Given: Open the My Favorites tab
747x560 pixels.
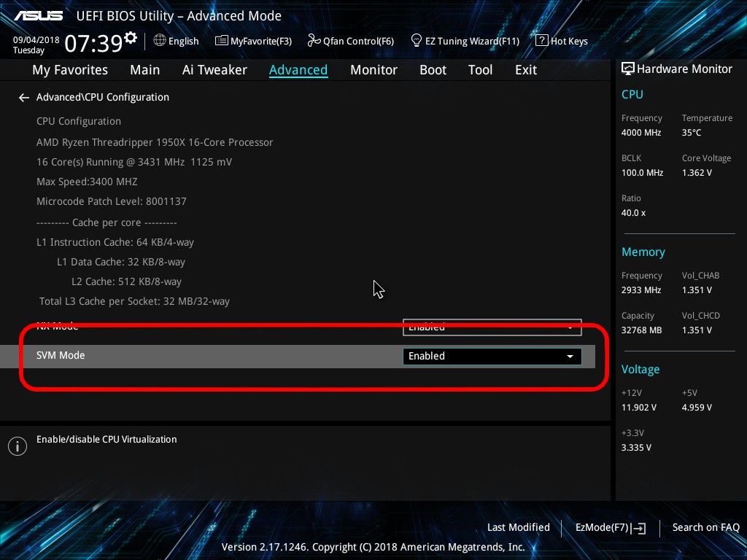Looking at the screenshot, I should [x=70, y=70].
